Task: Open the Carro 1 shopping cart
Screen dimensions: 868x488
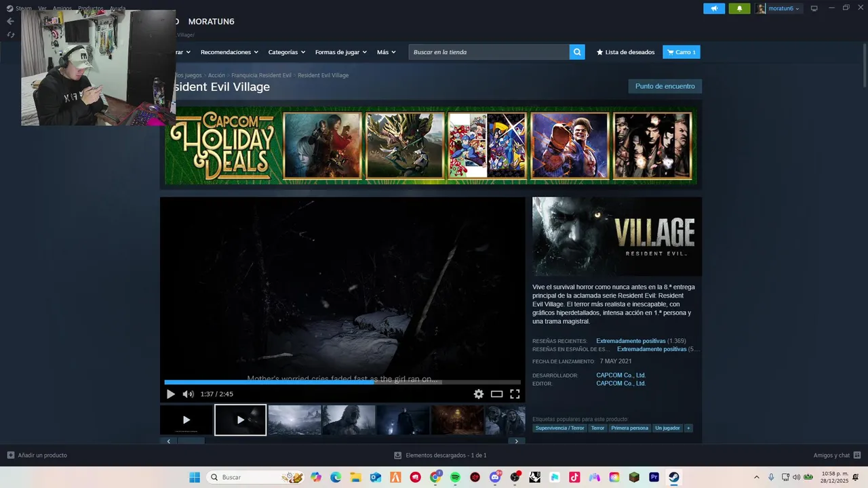Action: [x=682, y=52]
